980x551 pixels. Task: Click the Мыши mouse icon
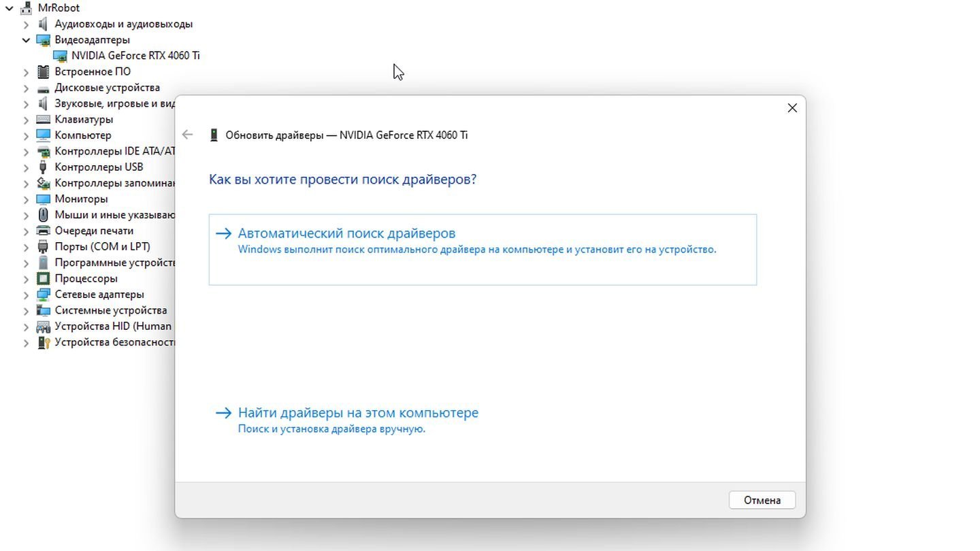pos(43,215)
